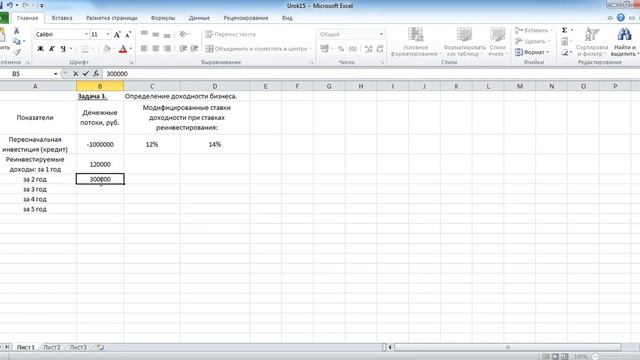This screenshot has height=360, width=640.
Task: Switch to the Лист2 sheet tab
Action: [x=52, y=347]
